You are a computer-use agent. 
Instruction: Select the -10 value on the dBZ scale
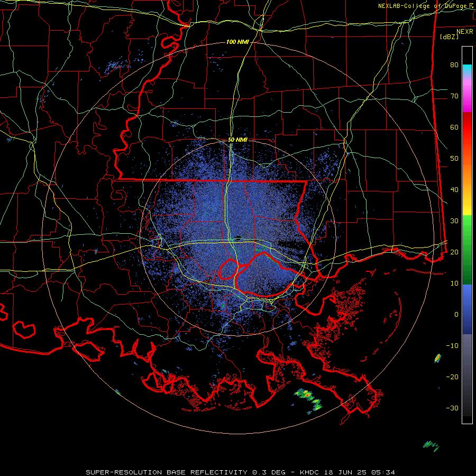452,346
